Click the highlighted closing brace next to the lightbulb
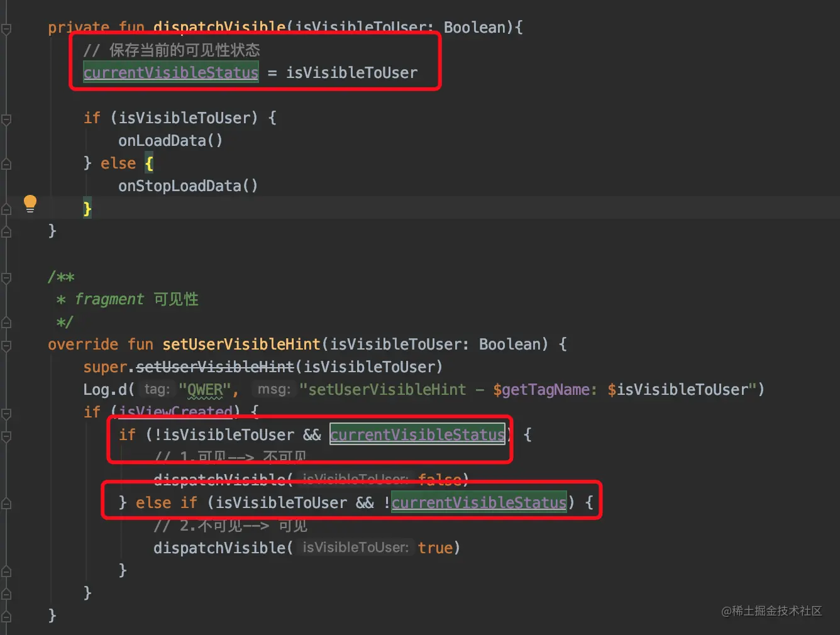This screenshot has width=840, height=635. coord(87,209)
